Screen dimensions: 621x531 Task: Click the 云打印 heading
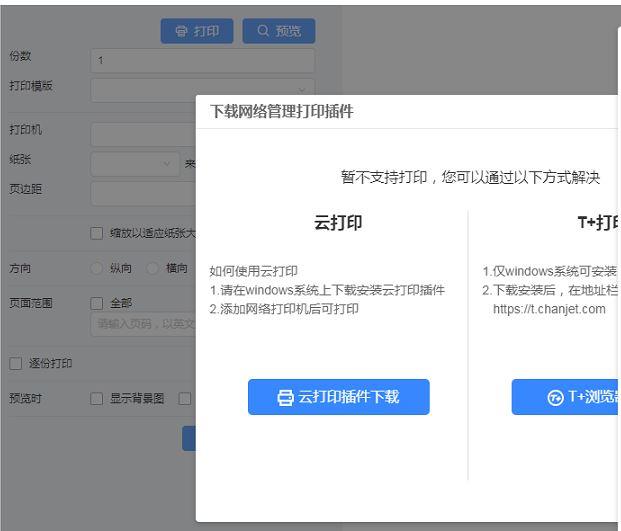pyautogui.click(x=338, y=223)
